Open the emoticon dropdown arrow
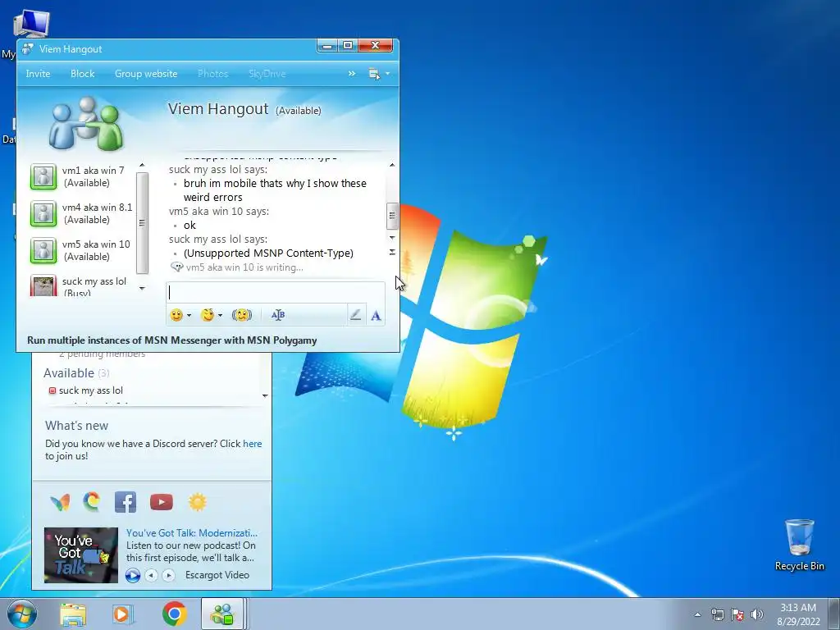 point(189,316)
